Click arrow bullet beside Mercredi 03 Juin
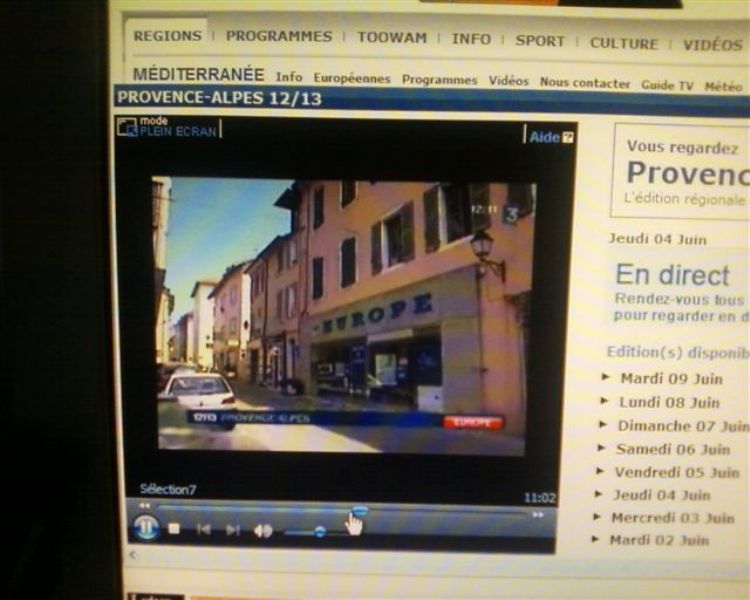750x600 pixels. [597, 517]
